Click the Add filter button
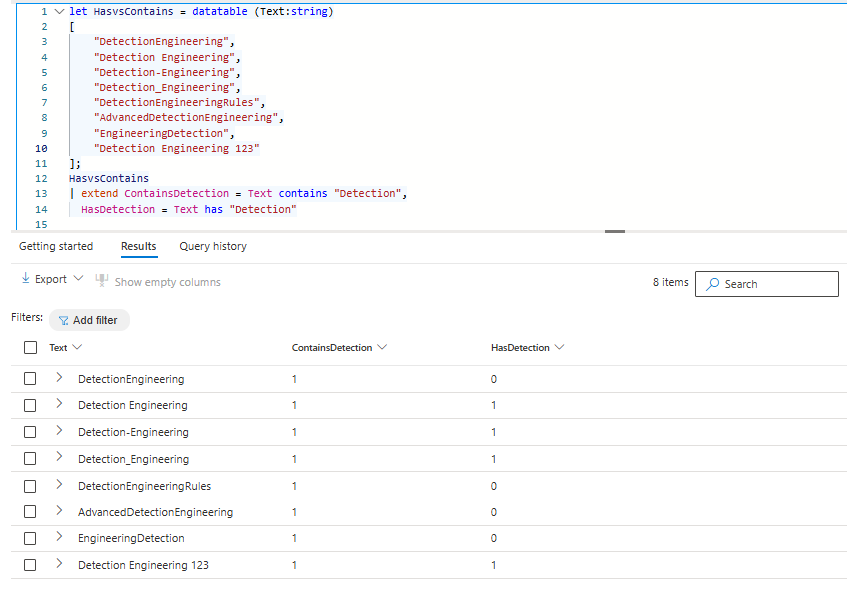The height and width of the screenshot is (599, 847). [89, 321]
